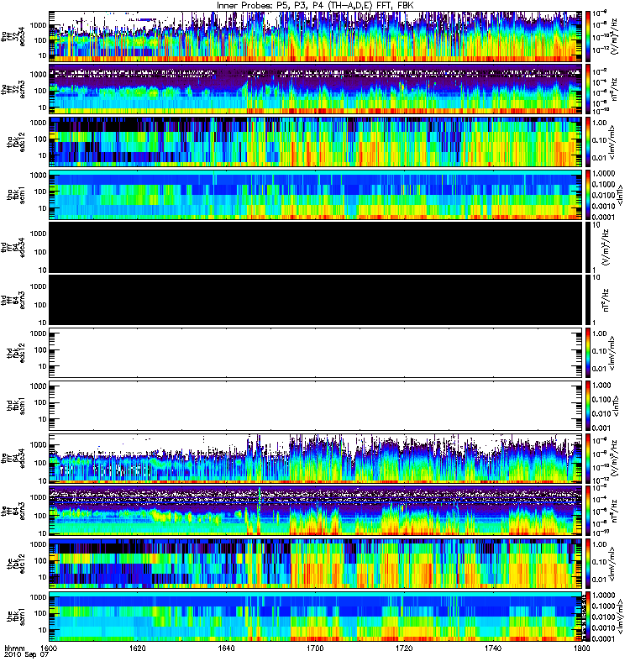Click the color bar beside thd fbk scm1
The width and height of the screenshot is (630, 672).
(x=588, y=406)
